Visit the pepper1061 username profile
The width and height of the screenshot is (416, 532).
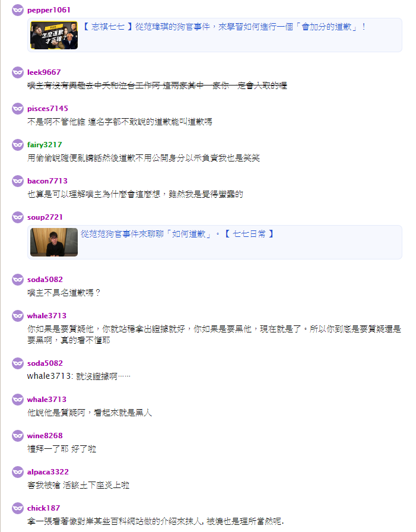(49, 10)
